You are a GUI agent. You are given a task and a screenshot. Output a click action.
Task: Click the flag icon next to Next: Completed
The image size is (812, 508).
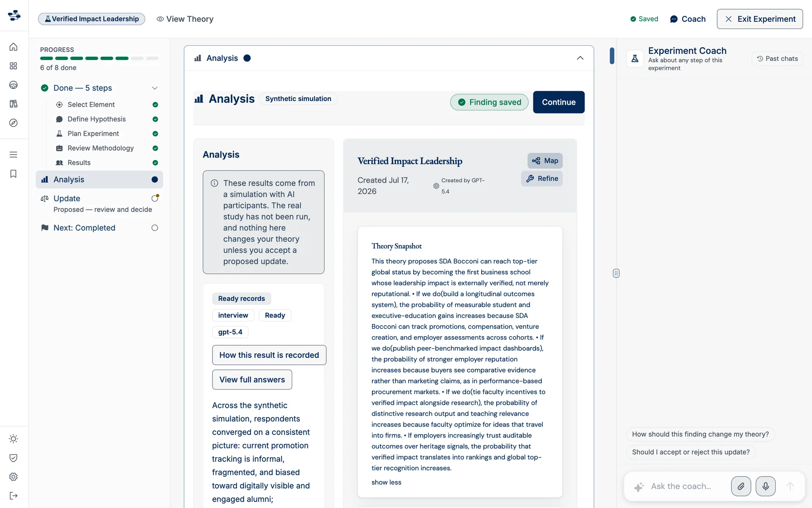point(44,228)
